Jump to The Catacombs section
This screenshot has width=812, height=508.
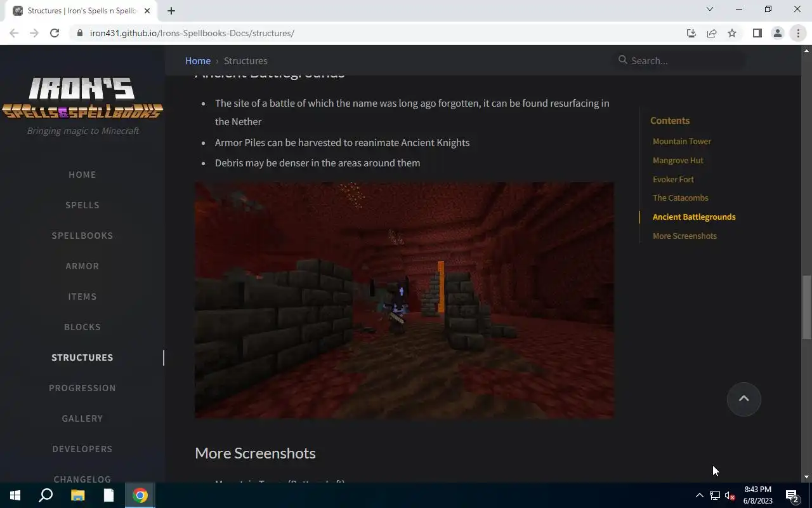681,198
